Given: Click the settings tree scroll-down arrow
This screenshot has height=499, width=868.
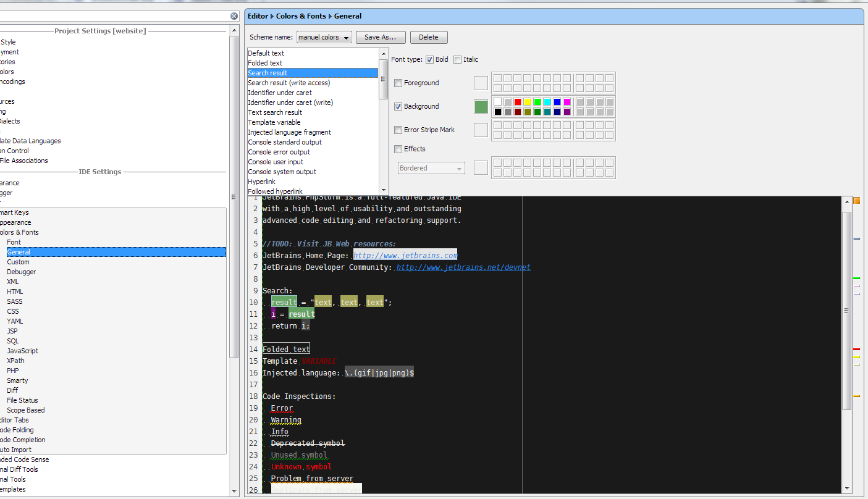Looking at the screenshot, I should click(234, 492).
